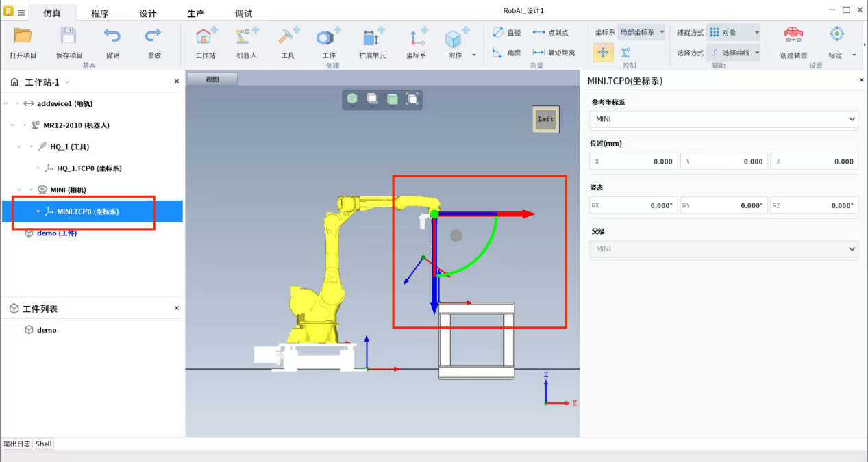Toggle the fit-to-view icon in the viewport toolbar

412,99
